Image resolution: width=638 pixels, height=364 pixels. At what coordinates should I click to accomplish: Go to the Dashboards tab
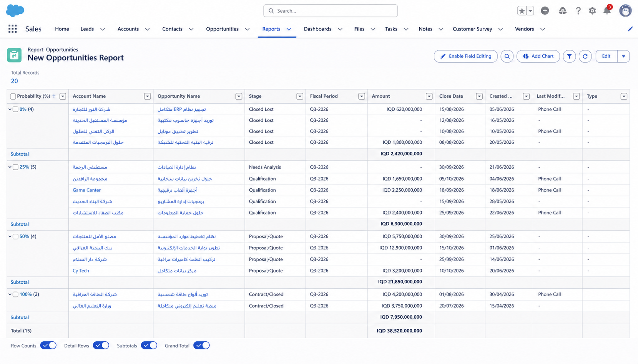(317, 29)
